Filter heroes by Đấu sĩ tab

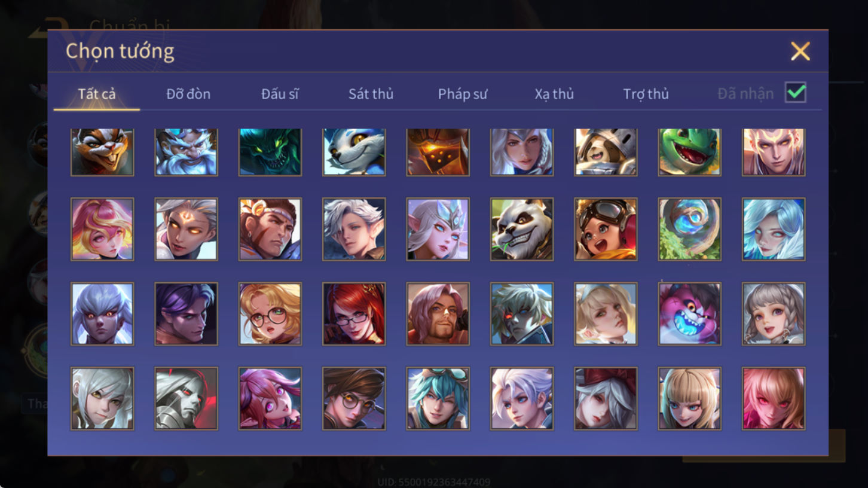click(x=280, y=94)
